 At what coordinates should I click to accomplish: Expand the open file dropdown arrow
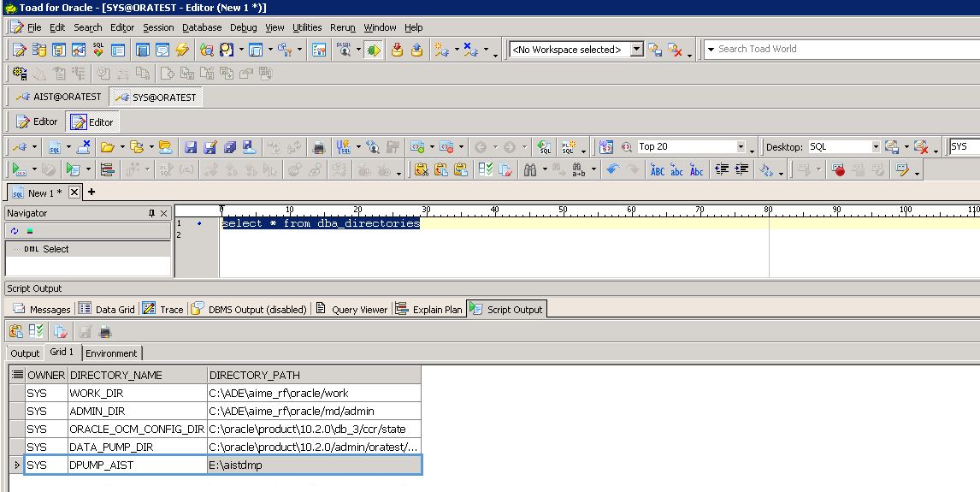tap(122, 147)
